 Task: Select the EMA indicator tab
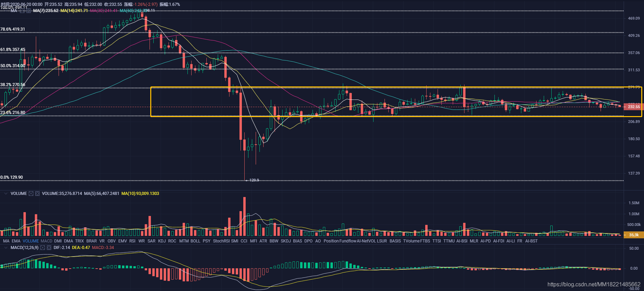[x=16, y=241]
